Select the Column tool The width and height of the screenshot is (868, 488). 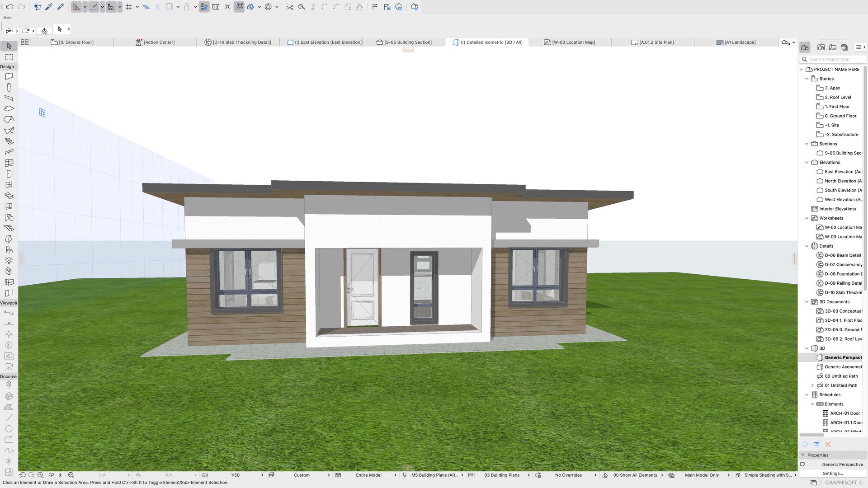tap(9, 87)
